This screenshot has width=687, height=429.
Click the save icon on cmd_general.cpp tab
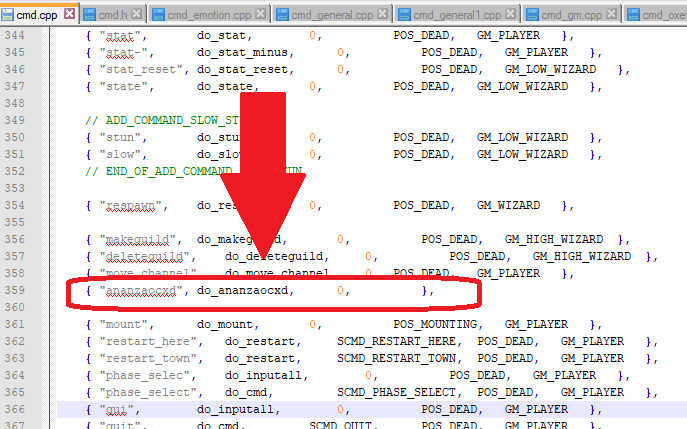tap(282, 14)
